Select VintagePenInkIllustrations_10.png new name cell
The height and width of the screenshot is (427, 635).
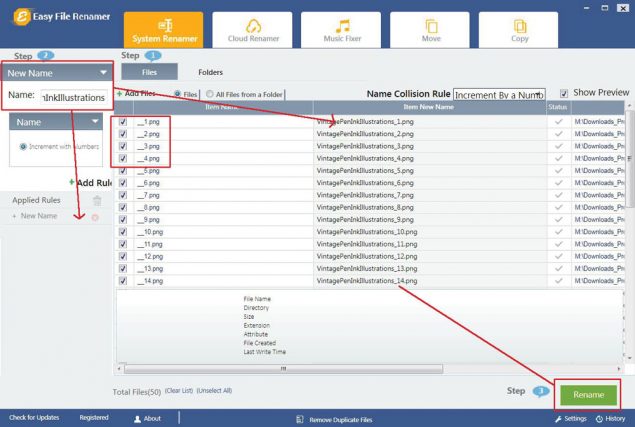pyautogui.click(x=429, y=232)
